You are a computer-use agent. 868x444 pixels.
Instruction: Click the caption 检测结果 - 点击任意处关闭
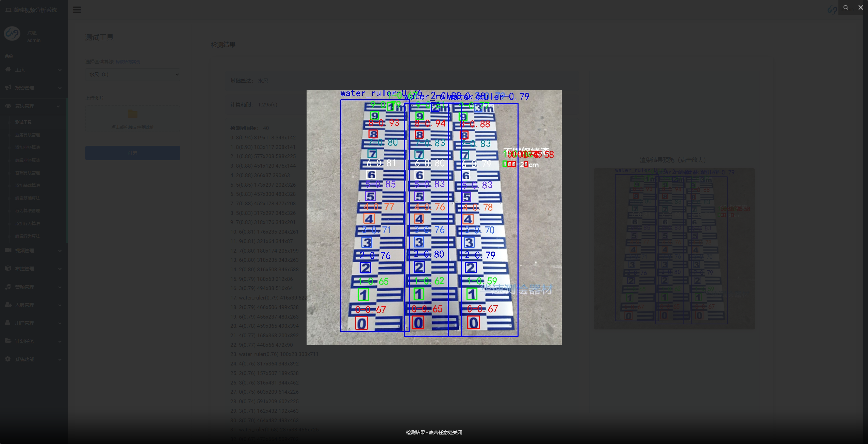(434, 432)
